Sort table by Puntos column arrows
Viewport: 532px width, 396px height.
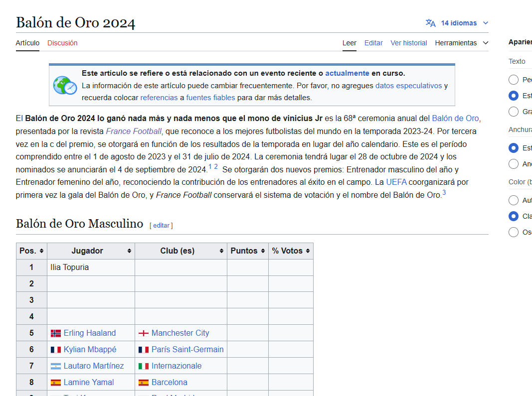coord(263,251)
